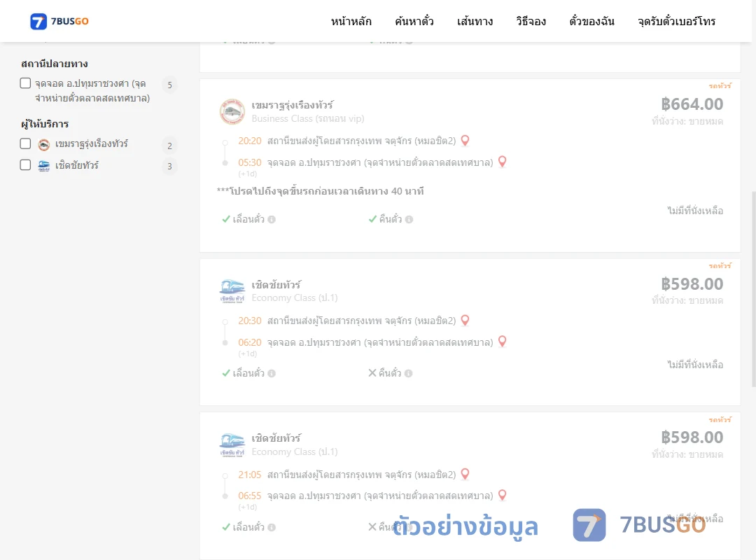Click the 06:20 arrival time
Viewport: 756px width, 560px height.
coord(250,342)
